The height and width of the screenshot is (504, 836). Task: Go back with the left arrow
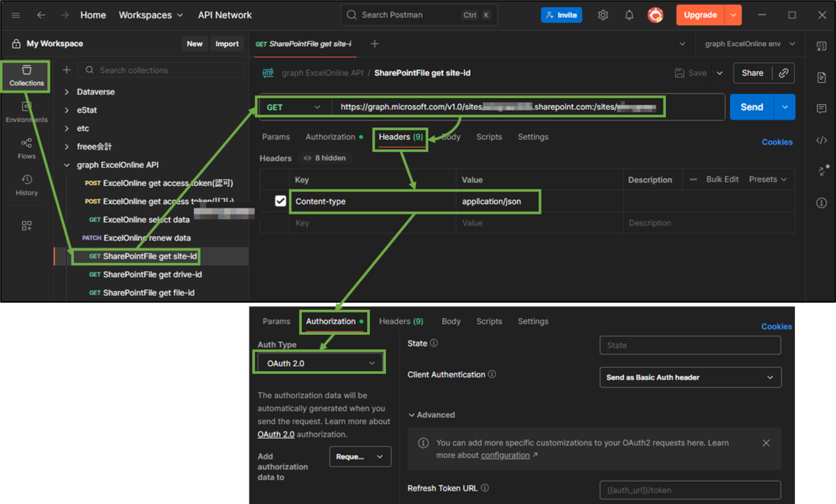[x=41, y=15]
